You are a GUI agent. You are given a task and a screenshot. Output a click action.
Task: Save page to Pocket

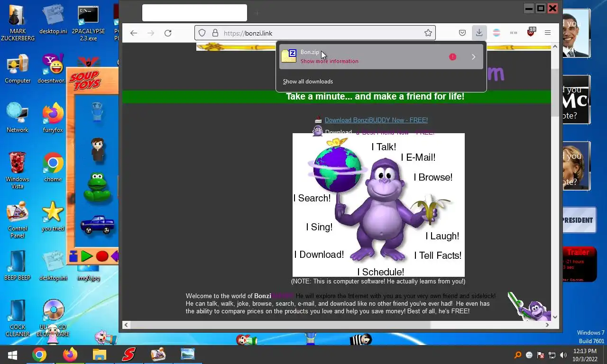point(462,33)
